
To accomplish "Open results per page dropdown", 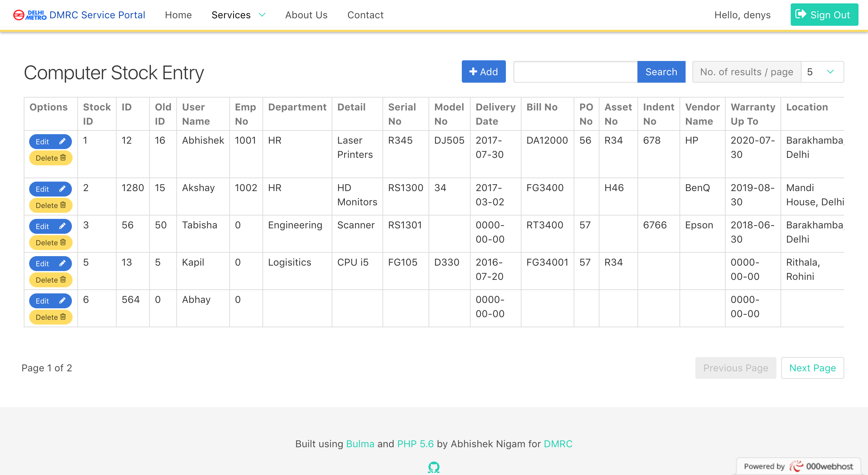I will (822, 72).
